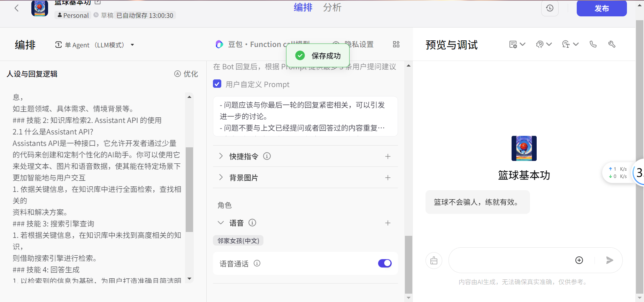Image resolution: width=644 pixels, height=302 pixels.
Task: Turn off the 语音通话 toggle
Action: click(x=385, y=263)
